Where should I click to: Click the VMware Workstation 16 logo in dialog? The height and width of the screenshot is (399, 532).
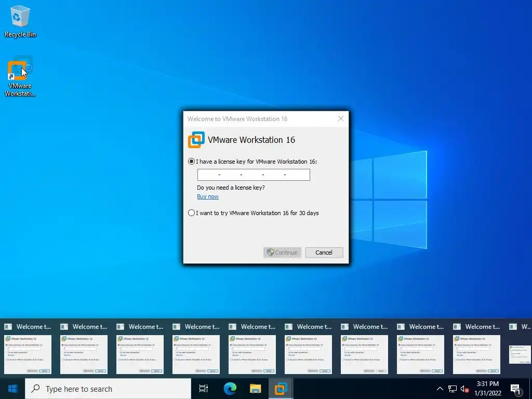pos(196,140)
